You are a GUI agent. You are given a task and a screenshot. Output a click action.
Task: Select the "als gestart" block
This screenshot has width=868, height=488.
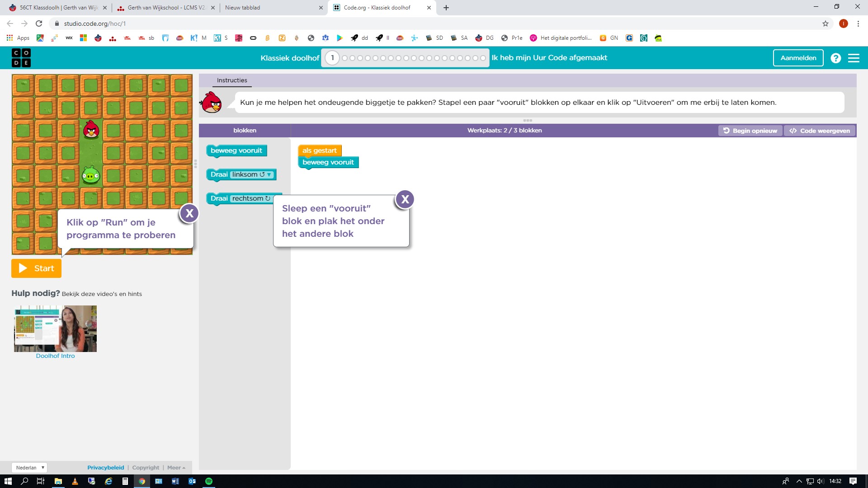(320, 150)
